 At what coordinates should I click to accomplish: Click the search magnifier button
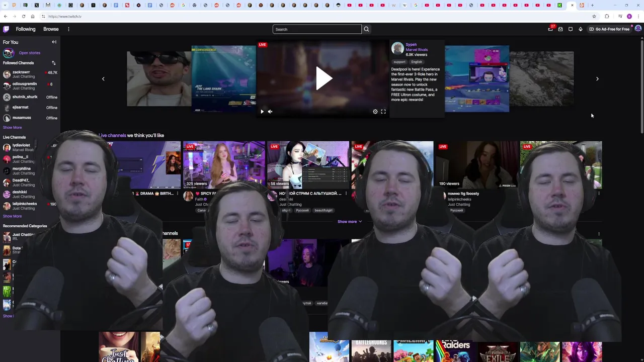coord(366,29)
